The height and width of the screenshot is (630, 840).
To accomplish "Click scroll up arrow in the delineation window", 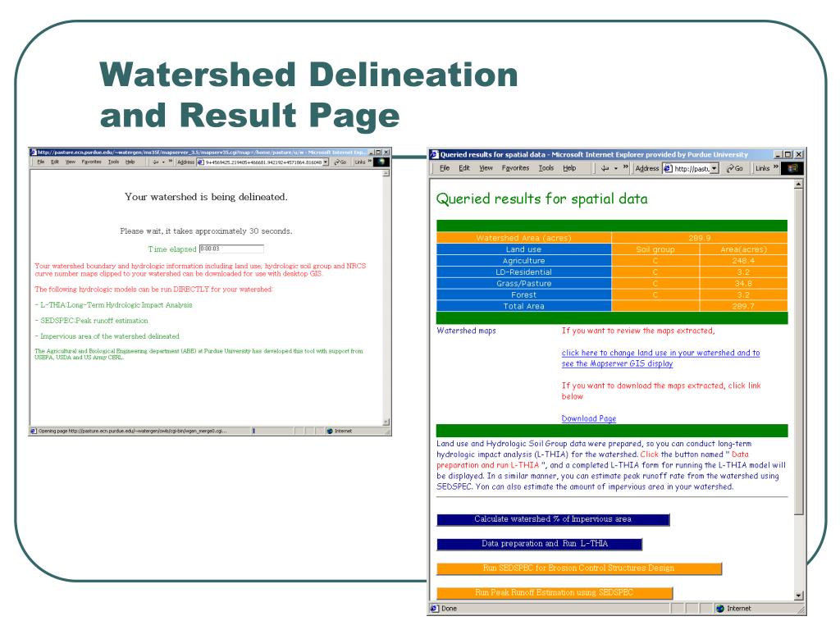I will pyautogui.click(x=386, y=173).
